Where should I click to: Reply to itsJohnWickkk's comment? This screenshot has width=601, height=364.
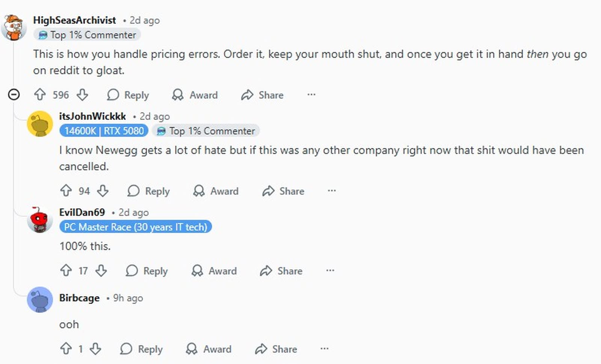click(x=149, y=191)
